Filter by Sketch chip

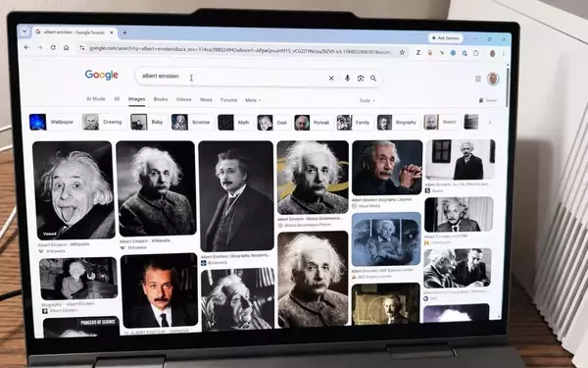pos(441,122)
